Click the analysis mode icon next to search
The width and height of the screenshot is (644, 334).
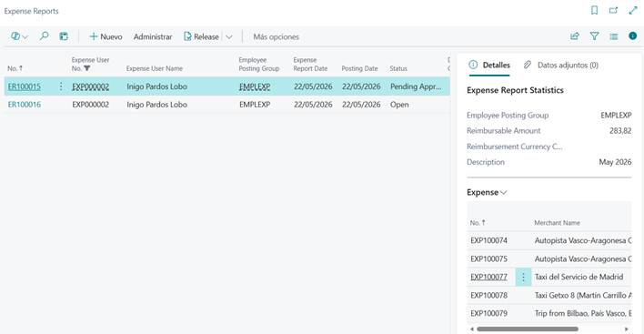(x=64, y=36)
